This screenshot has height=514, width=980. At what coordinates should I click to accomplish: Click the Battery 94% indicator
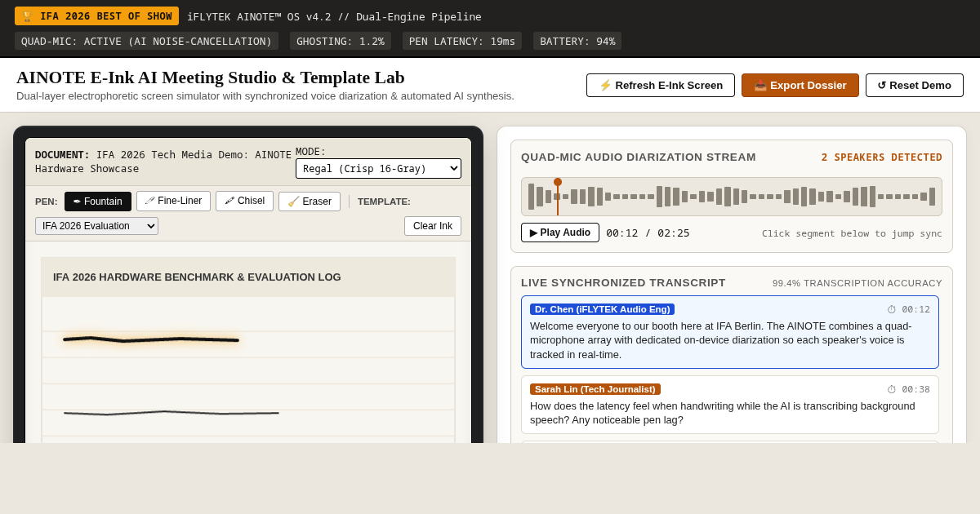click(x=577, y=41)
